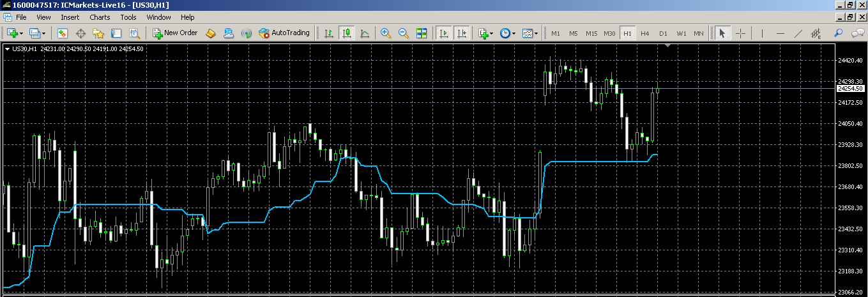Click the New Order button
Viewport: 868px width, 297px height.
point(176,33)
